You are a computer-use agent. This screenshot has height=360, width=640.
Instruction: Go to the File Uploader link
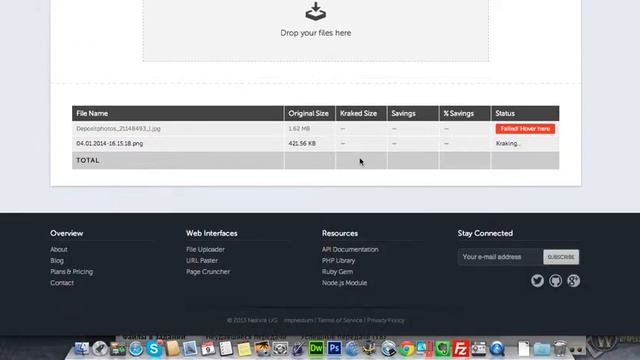point(205,249)
